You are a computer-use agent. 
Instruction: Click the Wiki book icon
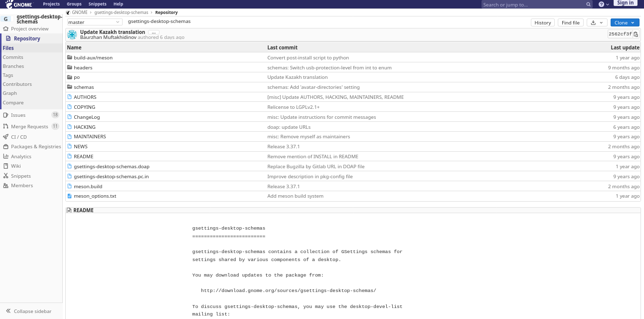(6, 166)
